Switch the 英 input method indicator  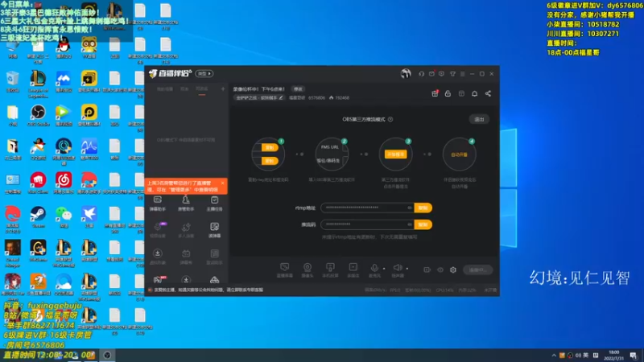point(585,356)
